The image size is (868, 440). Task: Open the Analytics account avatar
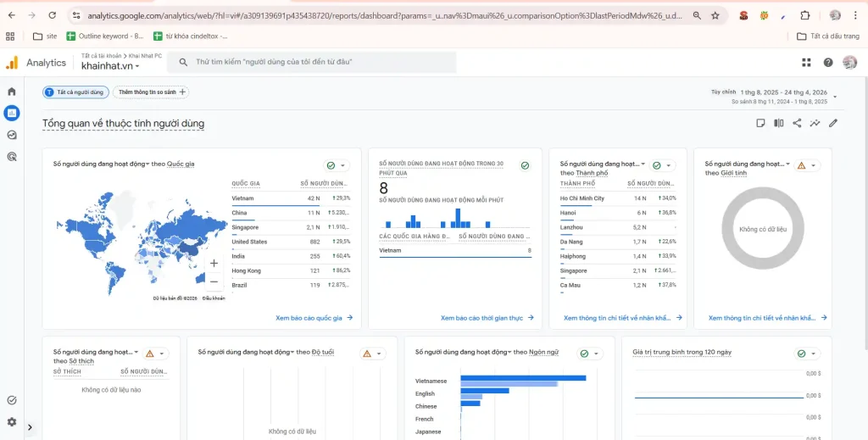tap(849, 63)
